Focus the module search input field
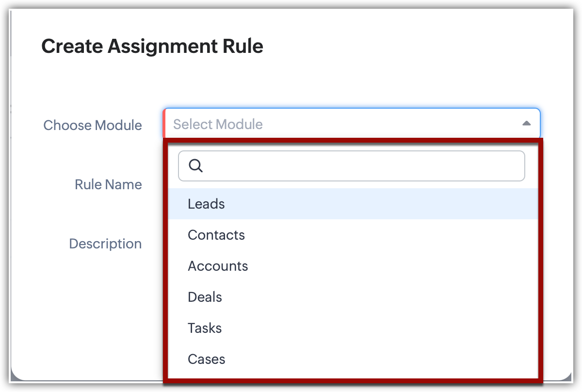 [359, 166]
